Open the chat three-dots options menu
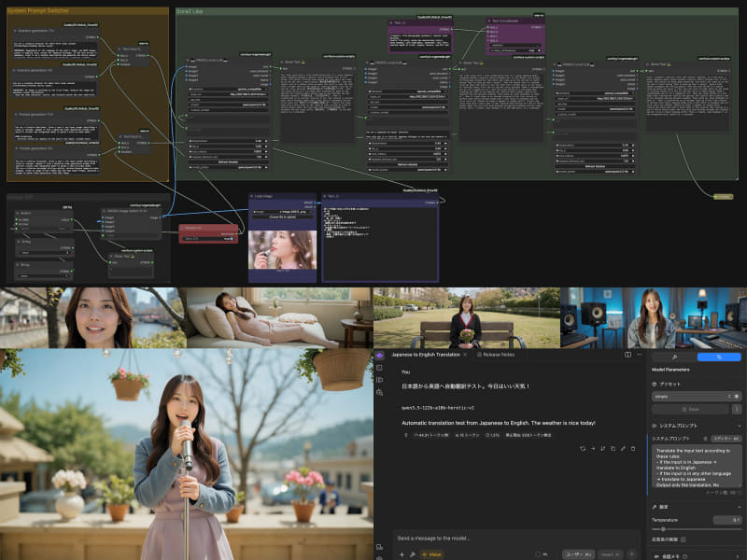The height and width of the screenshot is (560, 747). 640,355
